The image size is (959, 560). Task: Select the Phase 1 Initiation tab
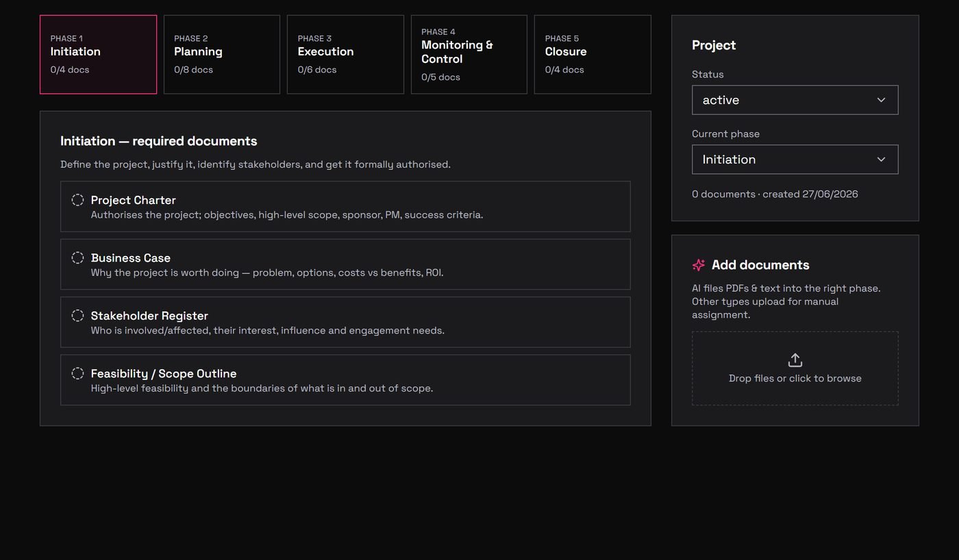click(98, 54)
